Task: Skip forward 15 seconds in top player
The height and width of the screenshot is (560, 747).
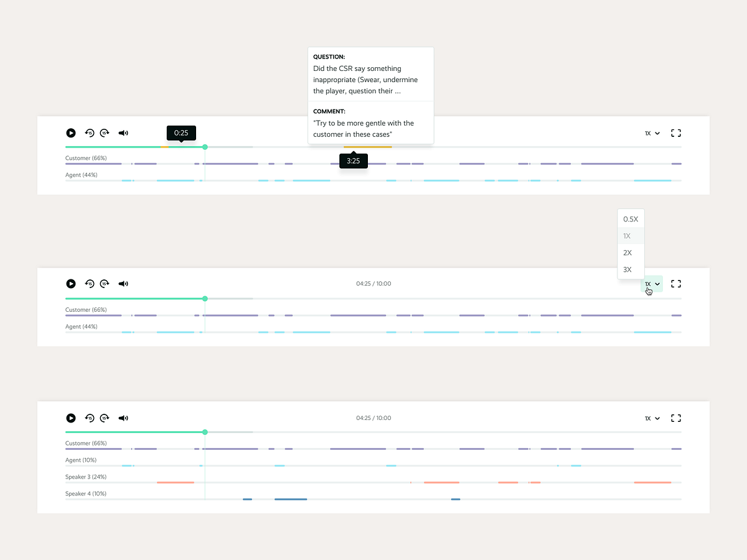Action: pos(105,133)
